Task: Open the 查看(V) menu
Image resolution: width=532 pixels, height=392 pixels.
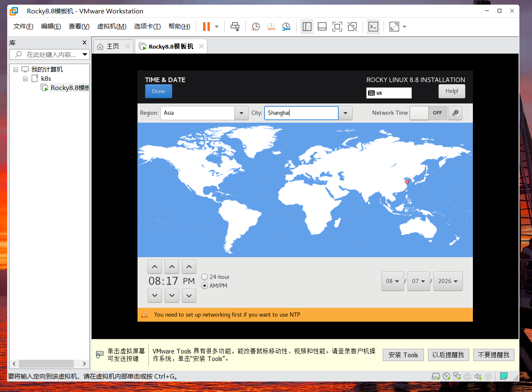Action: pos(79,26)
